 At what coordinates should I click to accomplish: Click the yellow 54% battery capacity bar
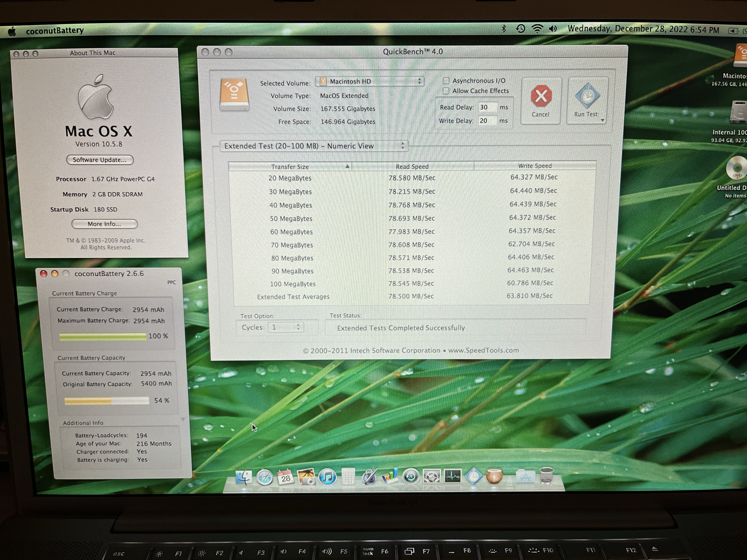[107, 401]
